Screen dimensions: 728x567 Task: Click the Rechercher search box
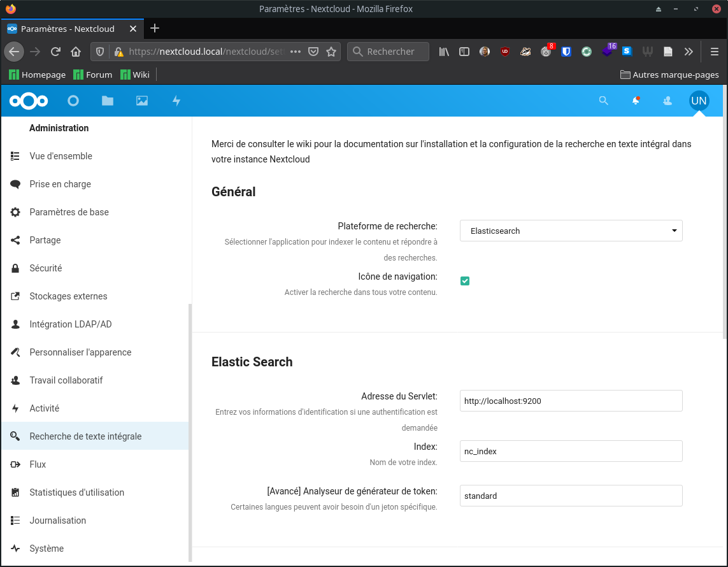388,52
